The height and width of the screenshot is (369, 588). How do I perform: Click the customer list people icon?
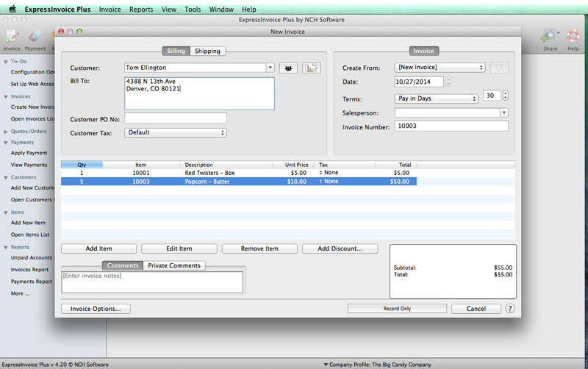point(288,68)
